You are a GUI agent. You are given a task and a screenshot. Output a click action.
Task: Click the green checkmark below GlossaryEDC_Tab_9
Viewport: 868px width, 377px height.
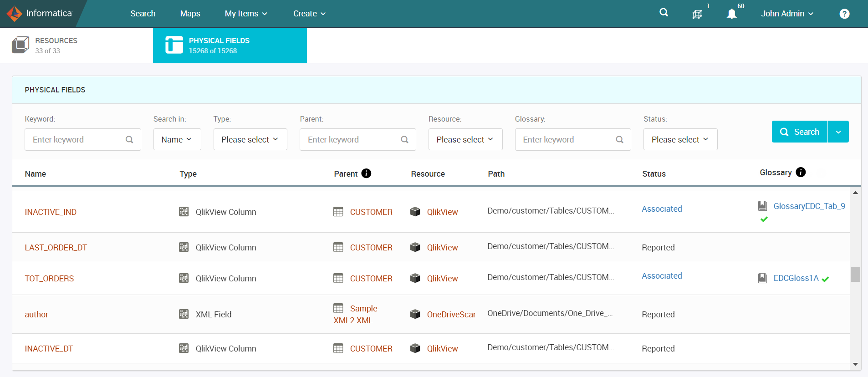coord(764,219)
